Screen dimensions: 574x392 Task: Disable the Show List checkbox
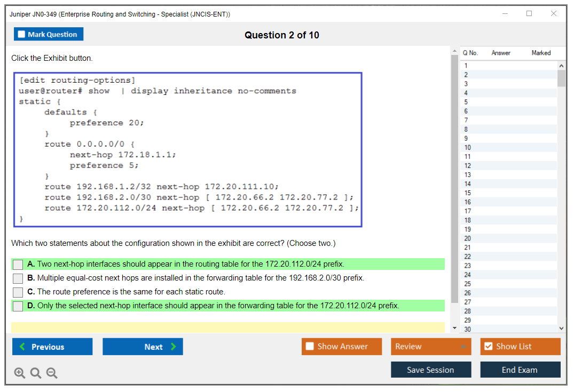(488, 347)
